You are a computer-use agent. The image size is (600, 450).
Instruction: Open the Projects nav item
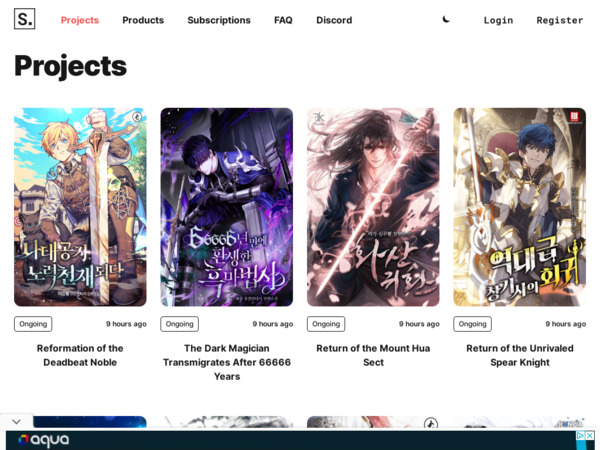pos(80,20)
